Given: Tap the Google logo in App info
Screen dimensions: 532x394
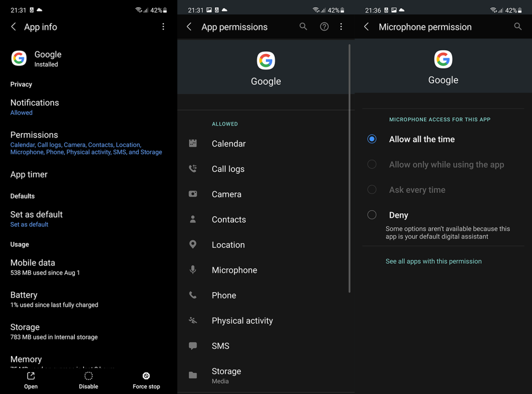Looking at the screenshot, I should (x=19, y=58).
